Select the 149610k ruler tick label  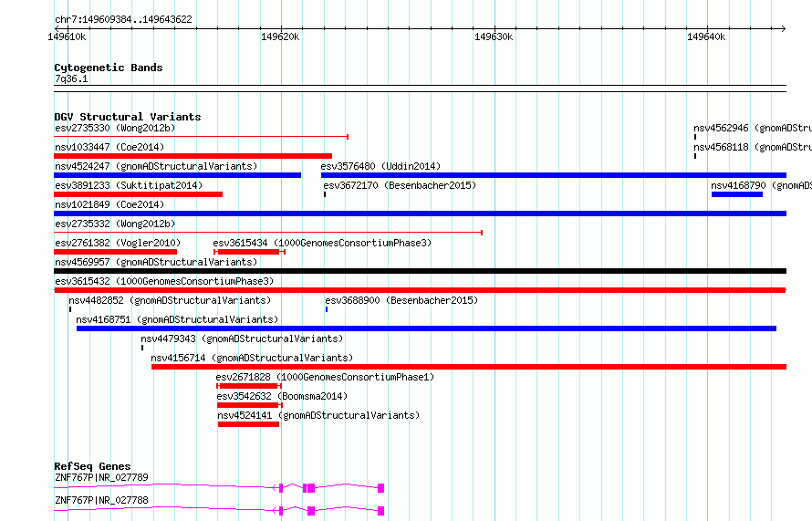pos(67,36)
